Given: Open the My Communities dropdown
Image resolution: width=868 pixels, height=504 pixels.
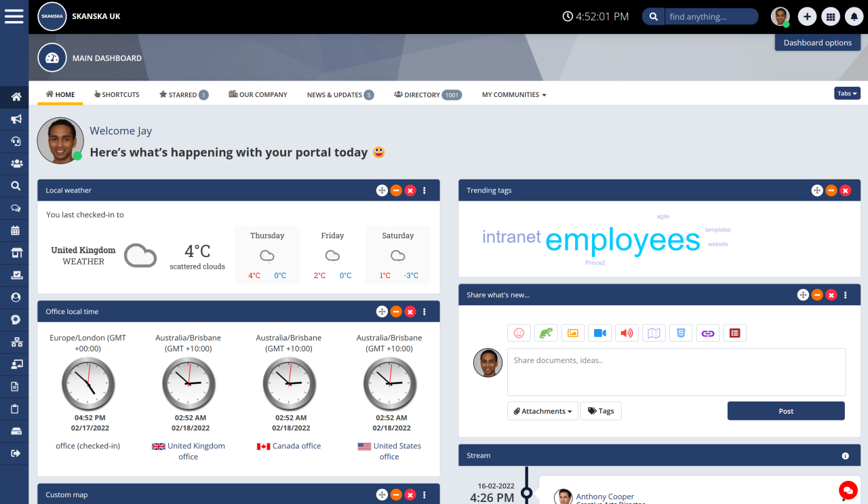Looking at the screenshot, I should click(513, 94).
